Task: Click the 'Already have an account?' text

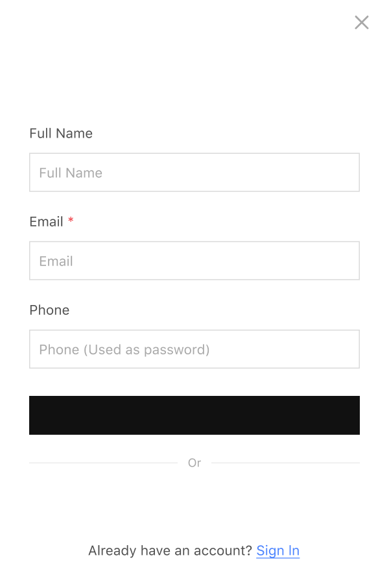Action: 170,551
